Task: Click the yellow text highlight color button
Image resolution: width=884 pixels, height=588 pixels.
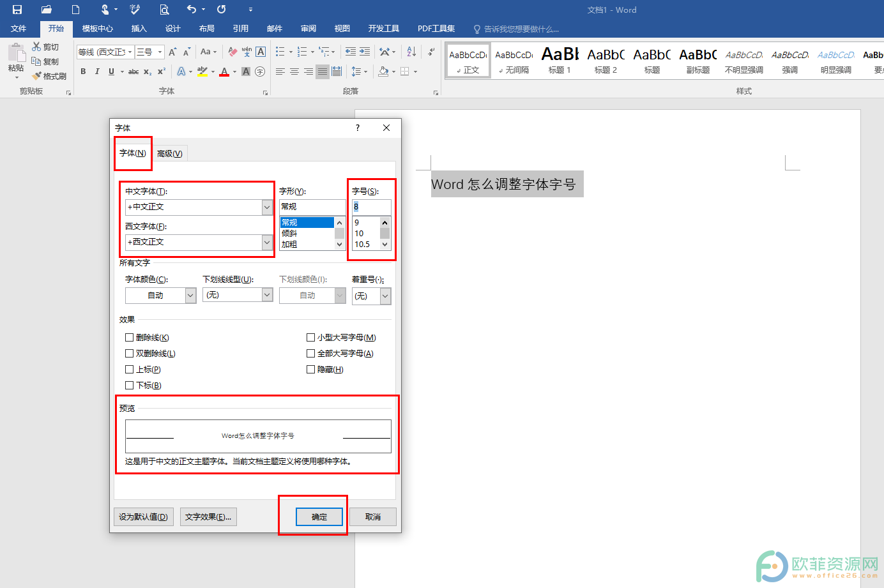Action: tap(202, 72)
